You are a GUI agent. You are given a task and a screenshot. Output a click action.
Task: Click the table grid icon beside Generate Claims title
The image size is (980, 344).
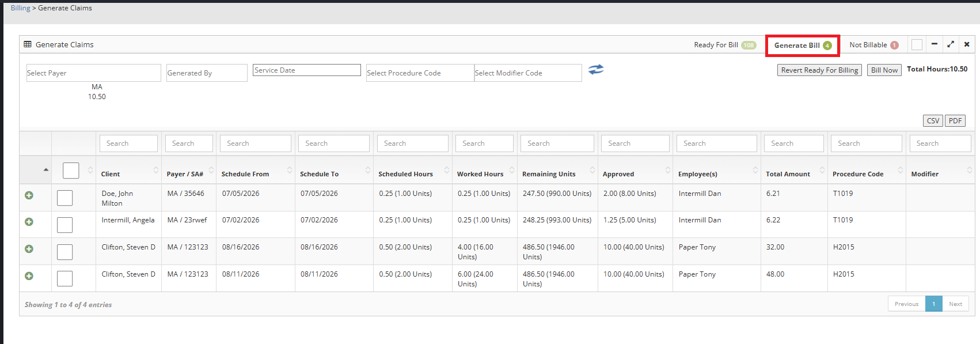(x=28, y=44)
